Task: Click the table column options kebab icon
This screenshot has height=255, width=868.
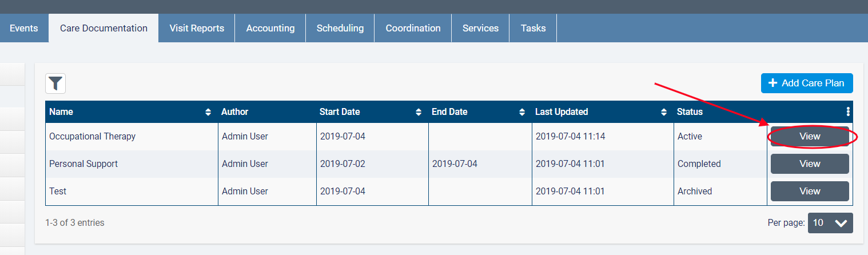Action: 848,112
